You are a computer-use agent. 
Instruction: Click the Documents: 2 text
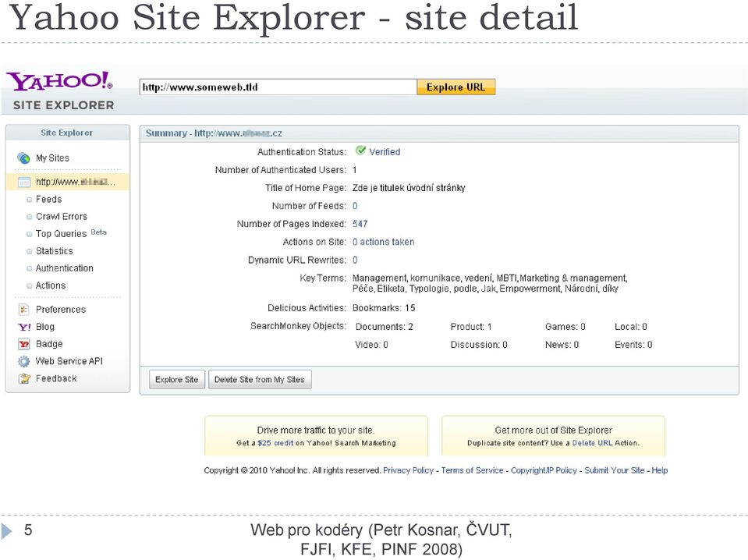click(x=385, y=327)
